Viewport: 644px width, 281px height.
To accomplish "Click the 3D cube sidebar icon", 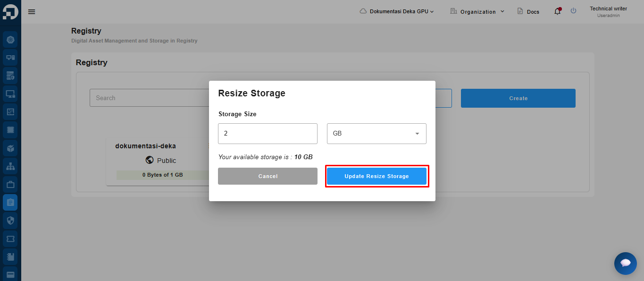I will point(10,148).
